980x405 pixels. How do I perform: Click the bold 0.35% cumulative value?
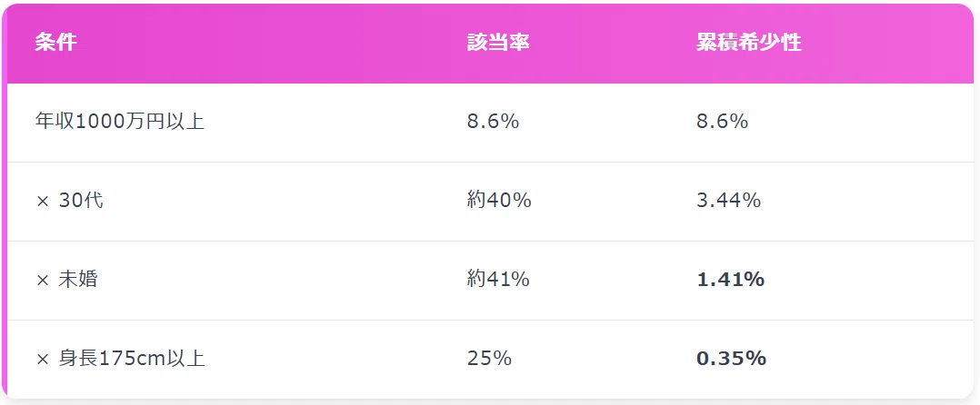(x=731, y=359)
